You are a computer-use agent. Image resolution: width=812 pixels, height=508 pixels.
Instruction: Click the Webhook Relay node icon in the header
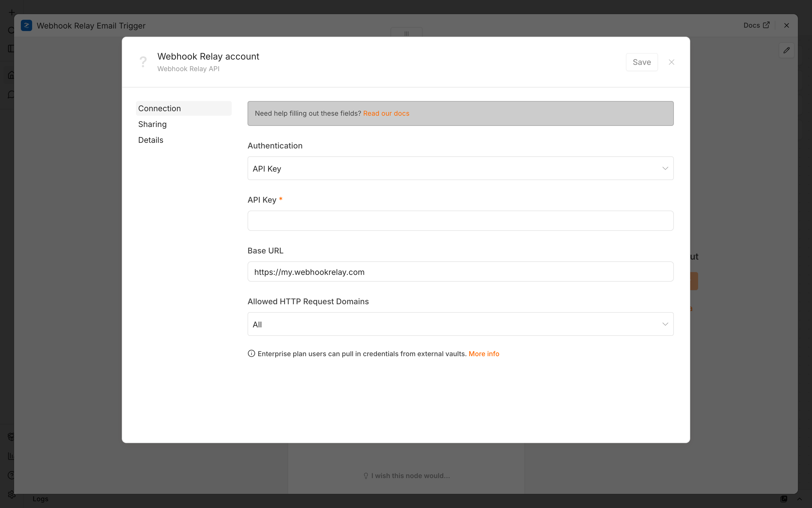click(x=27, y=25)
